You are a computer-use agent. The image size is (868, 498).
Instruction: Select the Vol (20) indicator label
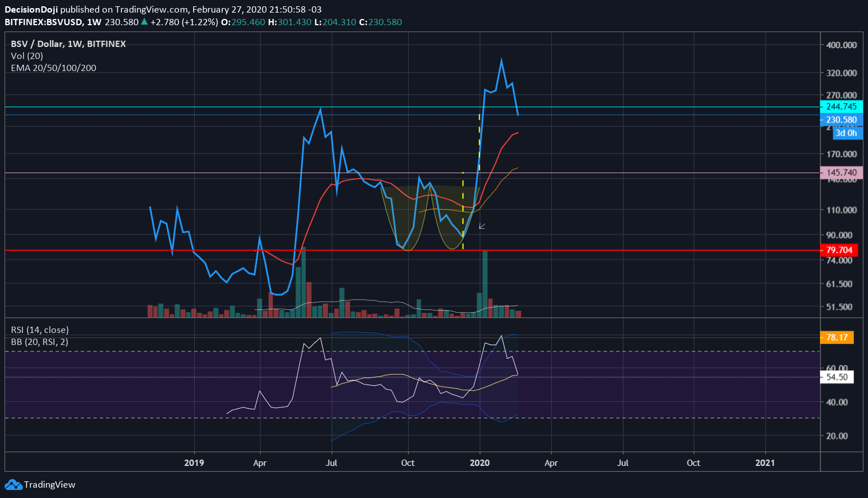pyautogui.click(x=27, y=56)
